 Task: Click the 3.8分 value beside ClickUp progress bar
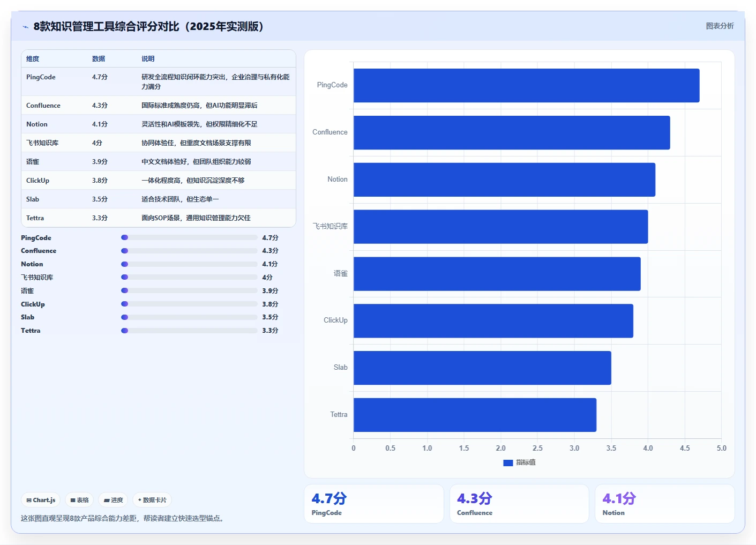click(270, 304)
